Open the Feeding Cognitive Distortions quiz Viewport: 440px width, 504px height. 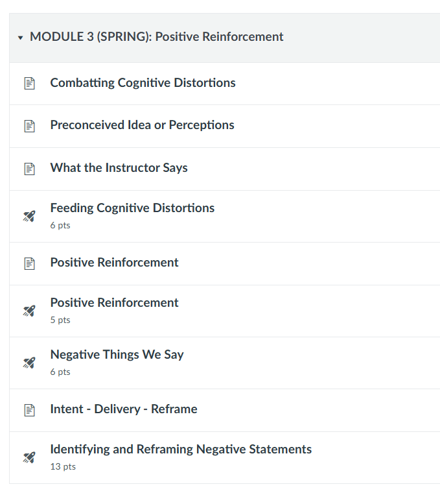point(132,208)
